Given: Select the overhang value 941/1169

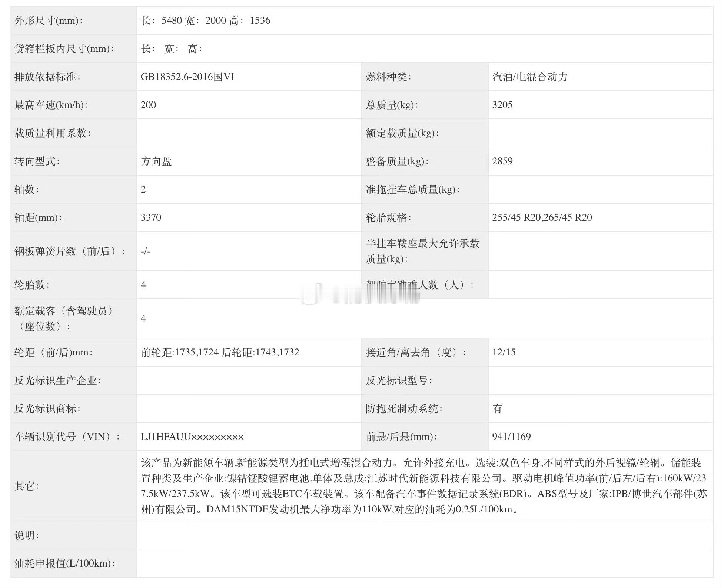Looking at the screenshot, I should [x=512, y=437].
